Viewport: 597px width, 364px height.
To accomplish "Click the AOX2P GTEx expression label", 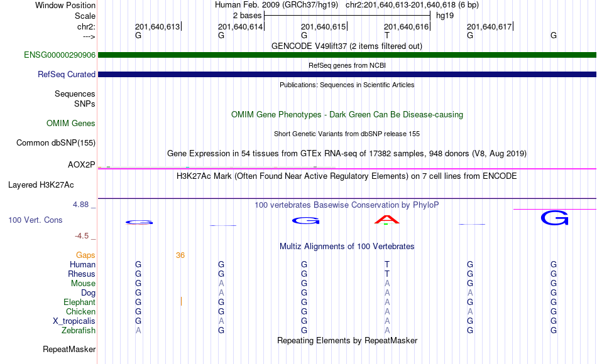I will 81,164.
